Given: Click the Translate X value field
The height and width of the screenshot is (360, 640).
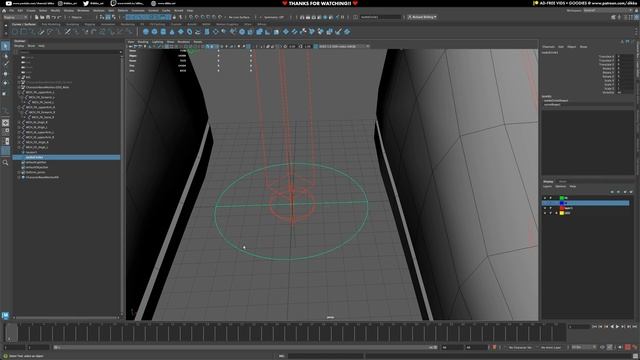Looking at the screenshot, I should click(x=625, y=57).
